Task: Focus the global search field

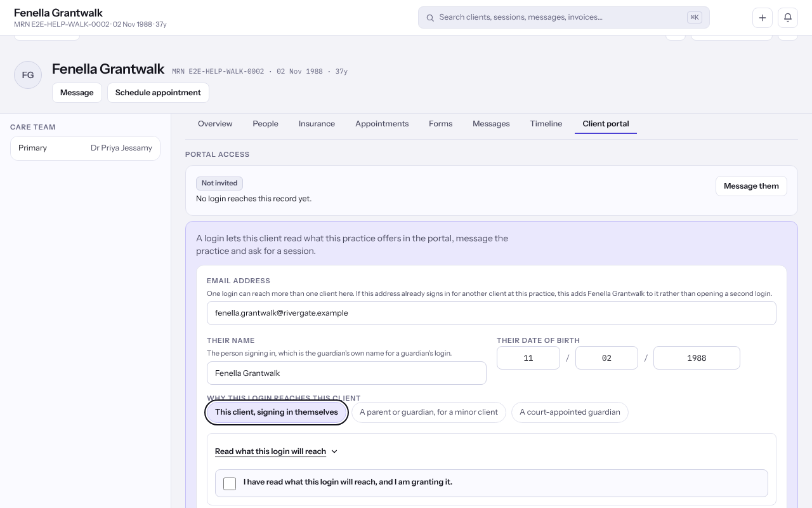Action: 563,18
